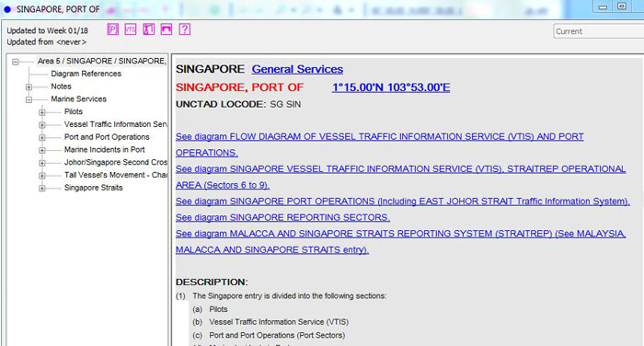
Task: Click the magenta question mark icon
Action: pyautogui.click(x=185, y=29)
